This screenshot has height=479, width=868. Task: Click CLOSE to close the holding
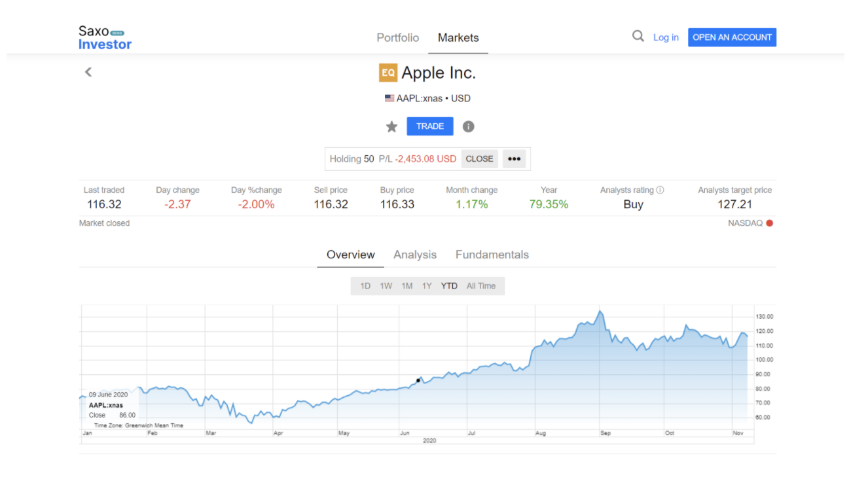(x=480, y=158)
